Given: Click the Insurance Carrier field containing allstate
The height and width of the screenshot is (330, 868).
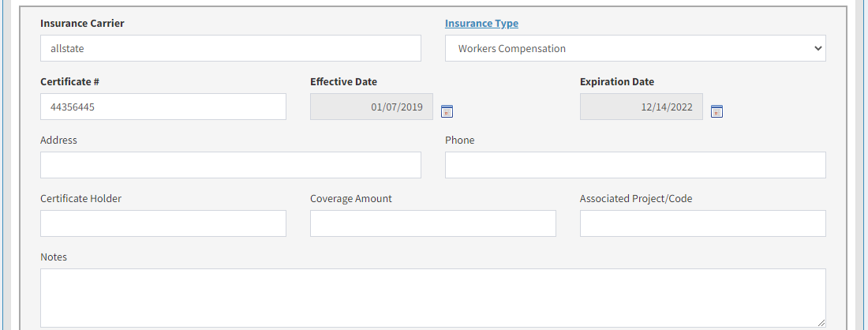Looking at the screenshot, I should (x=230, y=48).
